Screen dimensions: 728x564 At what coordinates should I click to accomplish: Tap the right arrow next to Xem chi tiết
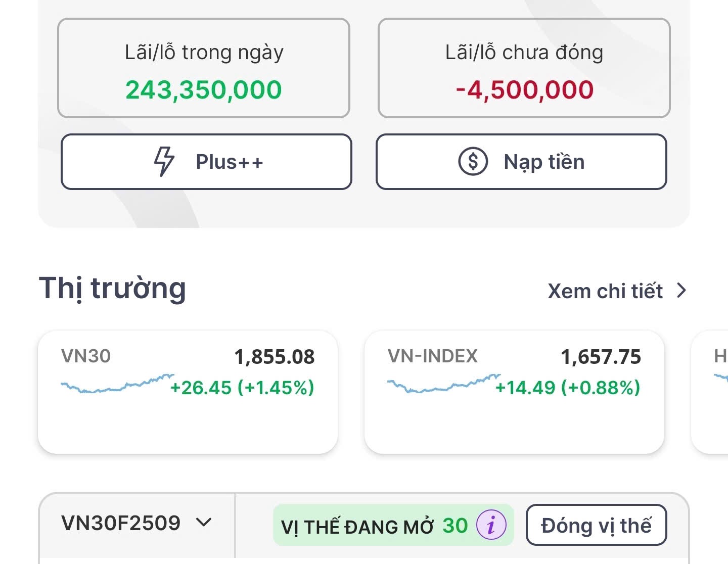681,291
